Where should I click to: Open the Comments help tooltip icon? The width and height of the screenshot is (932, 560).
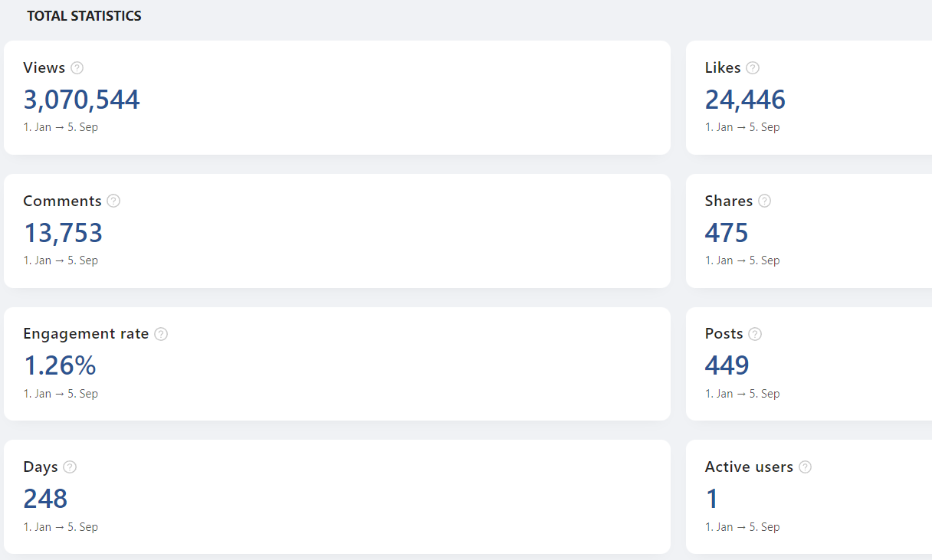tap(113, 201)
